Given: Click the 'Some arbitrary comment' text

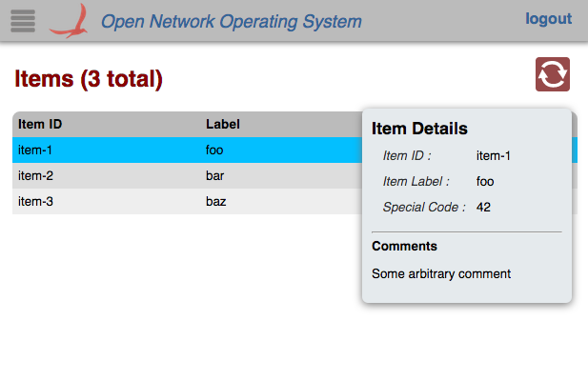Looking at the screenshot, I should pos(441,273).
